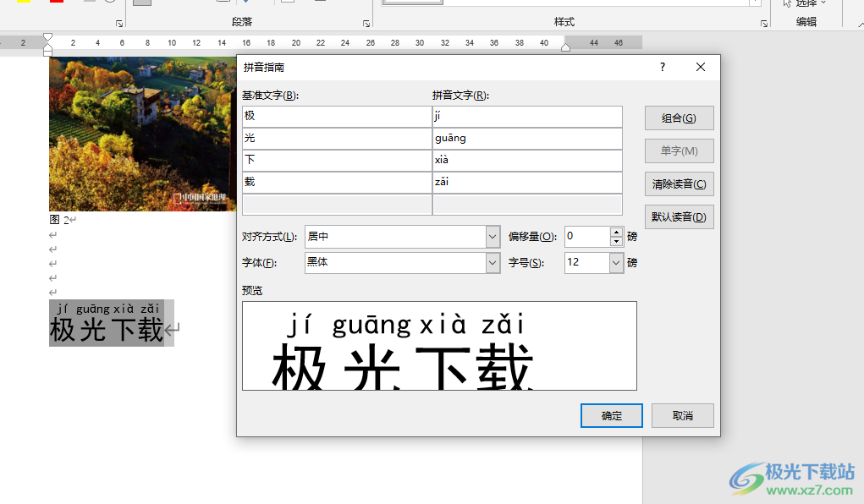This screenshot has width=864, height=504.
Task: Open the 样式 styles pane launcher
Action: point(764,24)
